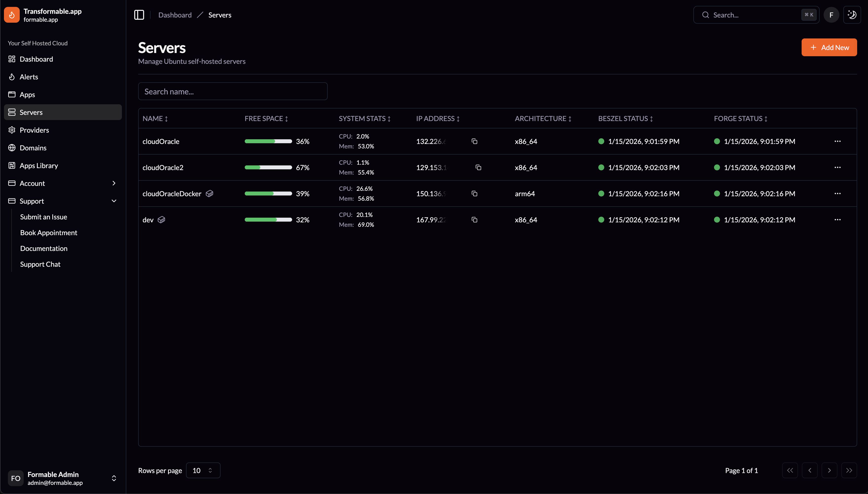This screenshot has width=868, height=494.
Task: Select the Alerts flame icon in sidebar
Action: click(12, 77)
